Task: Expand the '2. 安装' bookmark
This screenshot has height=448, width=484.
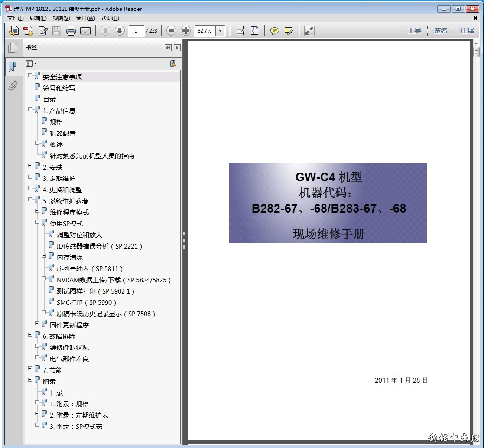Action: [30, 167]
